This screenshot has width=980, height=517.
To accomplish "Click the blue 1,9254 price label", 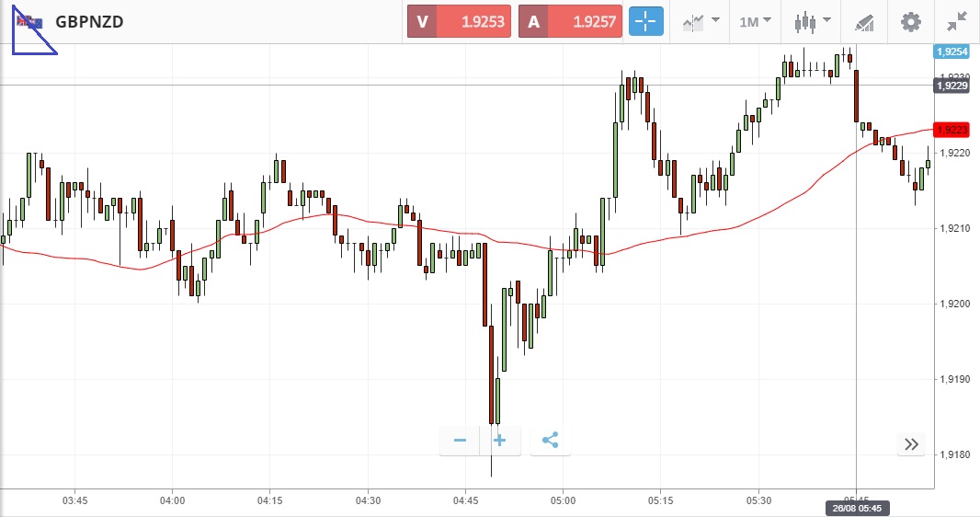I will coord(951,52).
